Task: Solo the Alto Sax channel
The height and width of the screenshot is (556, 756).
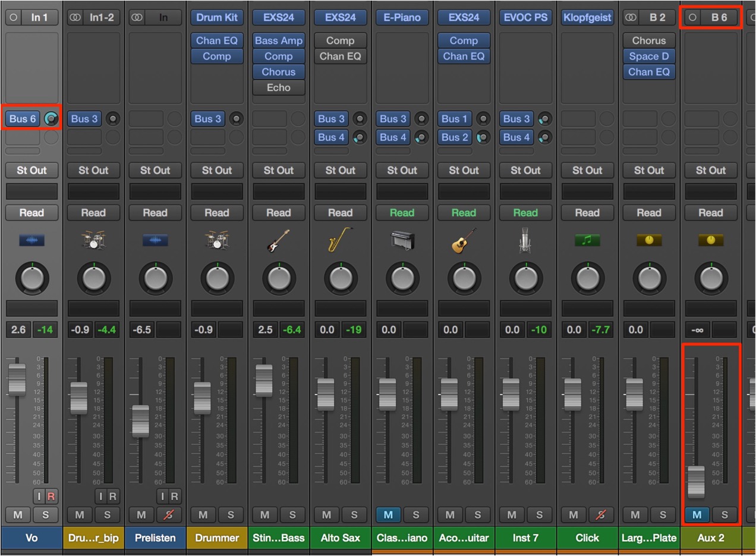Action: point(354,515)
